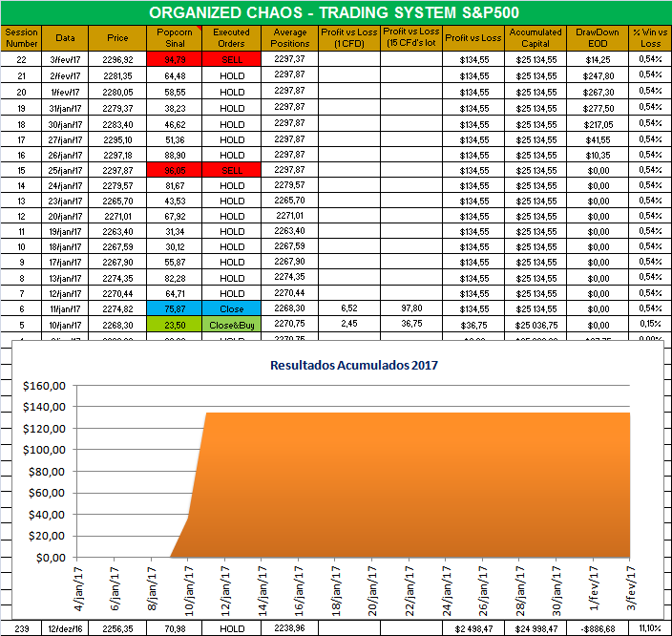The height and width of the screenshot is (636, 672).
Task: Click the blue Close order cell
Action: click(231, 308)
